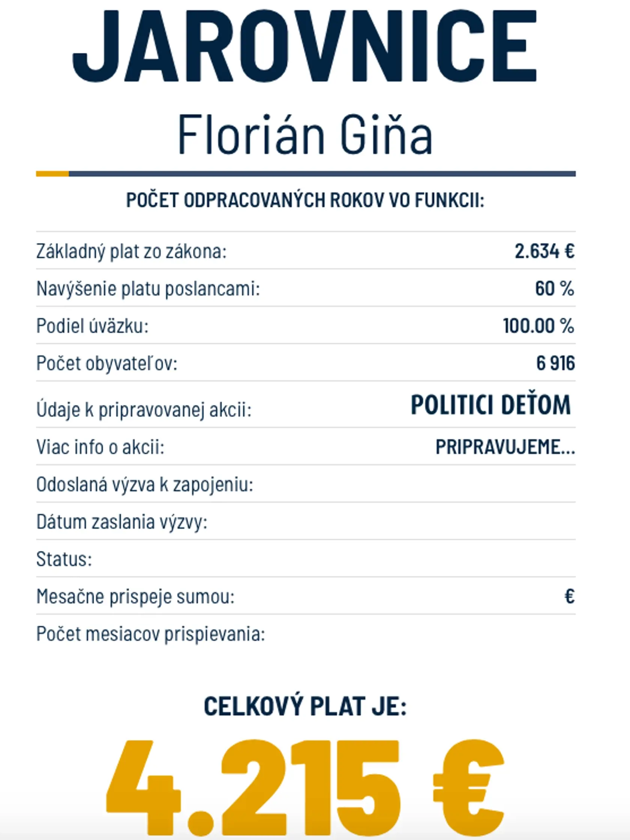This screenshot has width=630, height=840.
Task: Click the Základný plat zo zákona label
Action: click(x=131, y=252)
